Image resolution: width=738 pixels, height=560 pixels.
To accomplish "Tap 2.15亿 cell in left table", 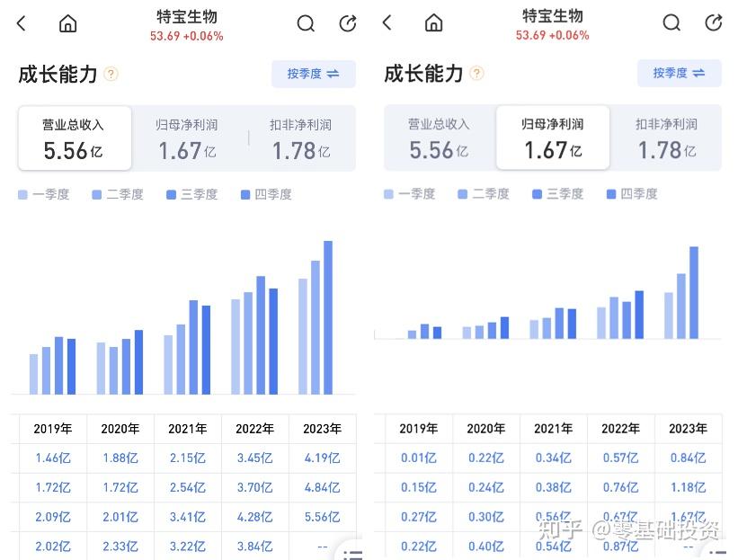I will coord(187,458).
